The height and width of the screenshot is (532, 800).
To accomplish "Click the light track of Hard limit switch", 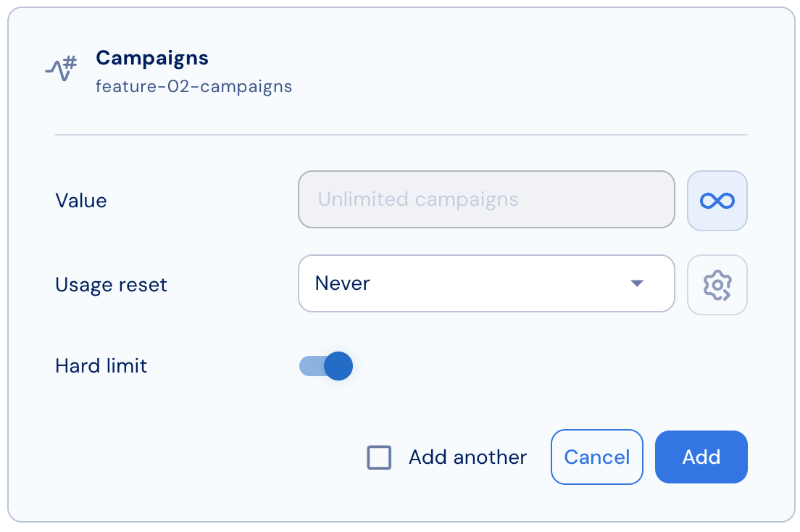I will (311, 366).
